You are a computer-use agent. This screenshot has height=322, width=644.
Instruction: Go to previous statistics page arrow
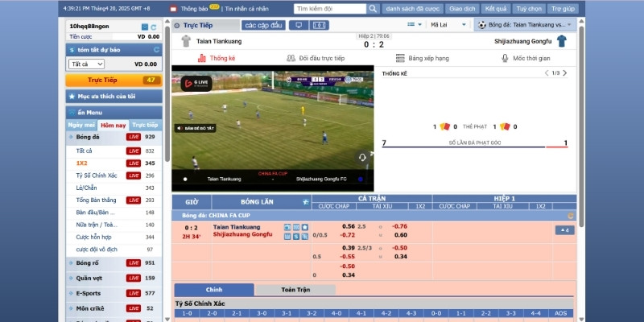click(547, 73)
